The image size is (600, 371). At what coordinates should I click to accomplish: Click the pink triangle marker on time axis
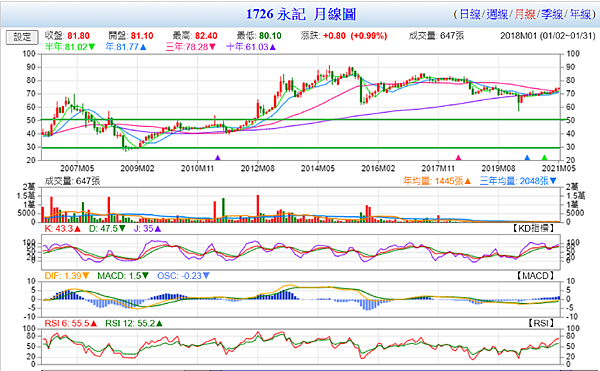(458, 157)
